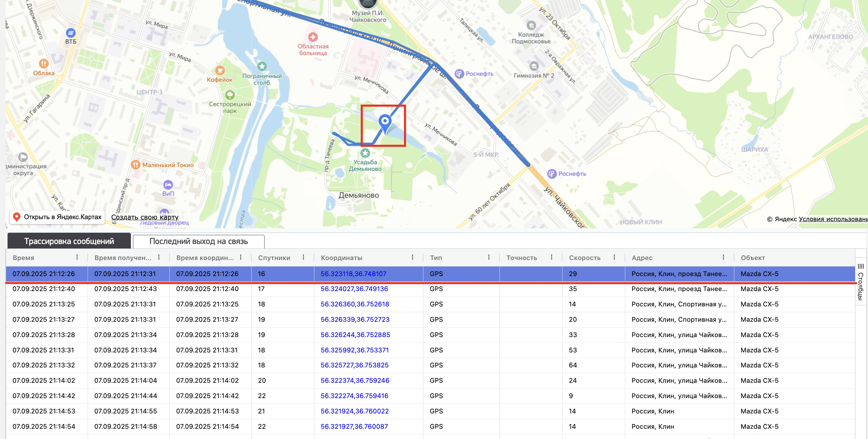Select the row with time 21:14:02
Viewport: 868px width, 439px height.
[x=44, y=380]
